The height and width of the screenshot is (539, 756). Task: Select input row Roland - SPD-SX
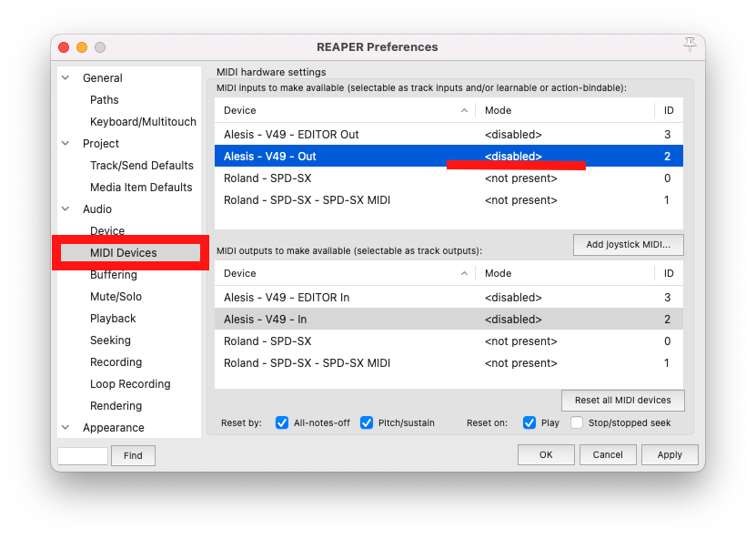[x=449, y=178]
